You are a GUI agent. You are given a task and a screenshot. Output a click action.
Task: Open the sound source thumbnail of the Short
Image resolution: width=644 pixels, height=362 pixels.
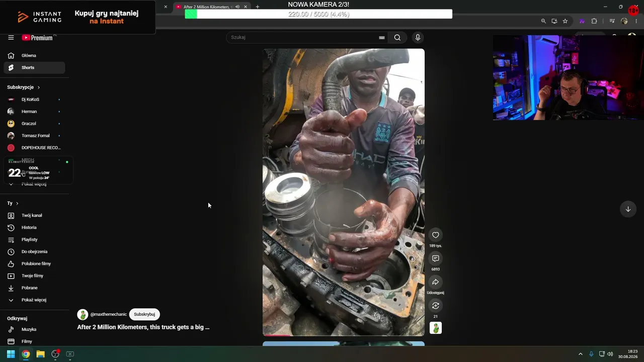(436, 328)
